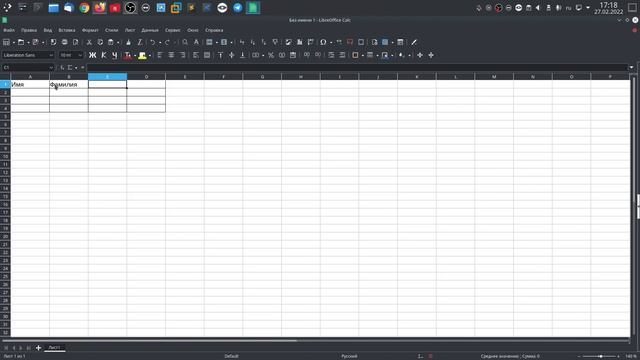Select column D header
Image resolution: width=640 pixels, height=360 pixels.
click(146, 77)
